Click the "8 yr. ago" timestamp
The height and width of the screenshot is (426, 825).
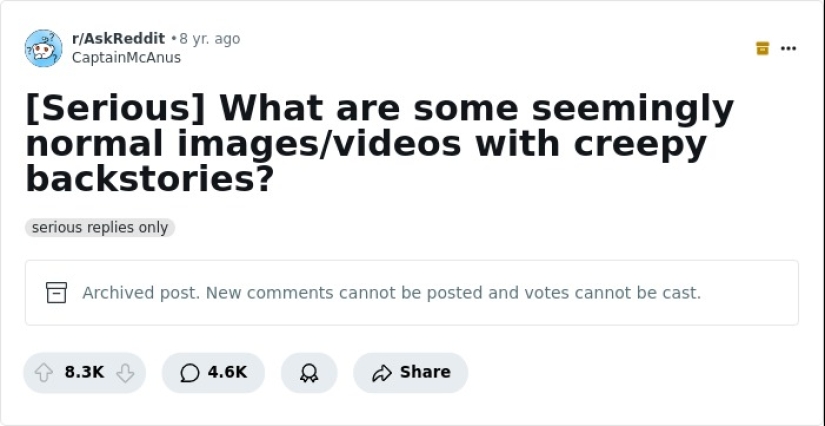pos(210,39)
